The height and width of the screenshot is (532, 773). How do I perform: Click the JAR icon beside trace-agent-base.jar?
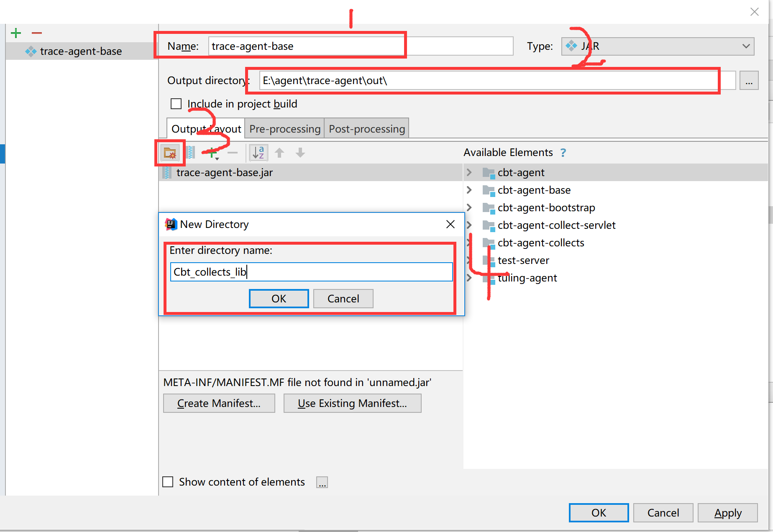167,172
